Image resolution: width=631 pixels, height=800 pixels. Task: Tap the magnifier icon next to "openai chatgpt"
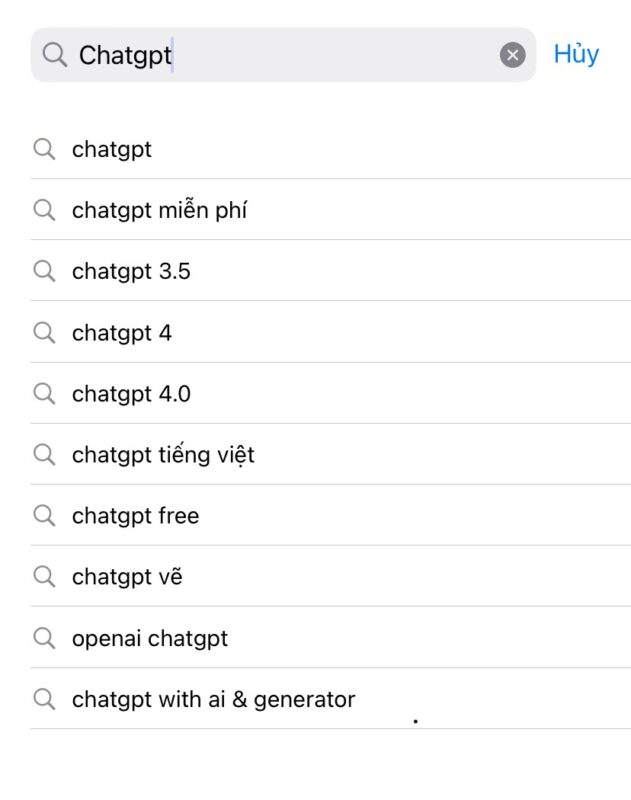tap(44, 638)
